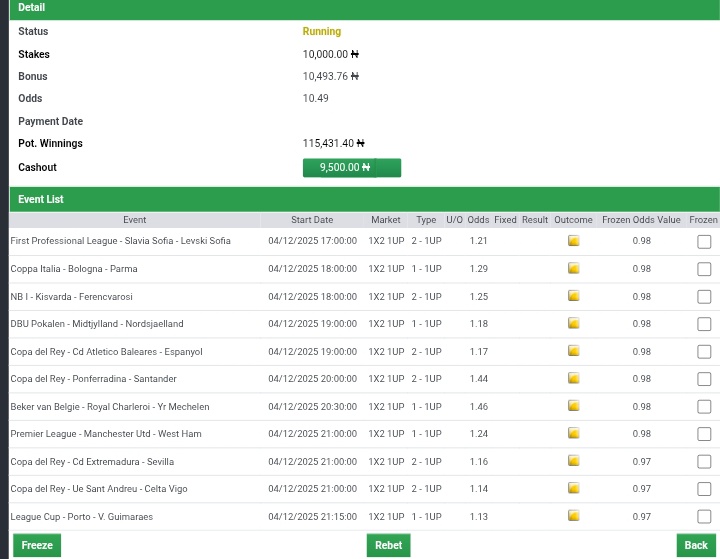Screen dimensions: 720x559
Task: Select start date 04/12/2025 20:30:00
Action: [x=313, y=407]
